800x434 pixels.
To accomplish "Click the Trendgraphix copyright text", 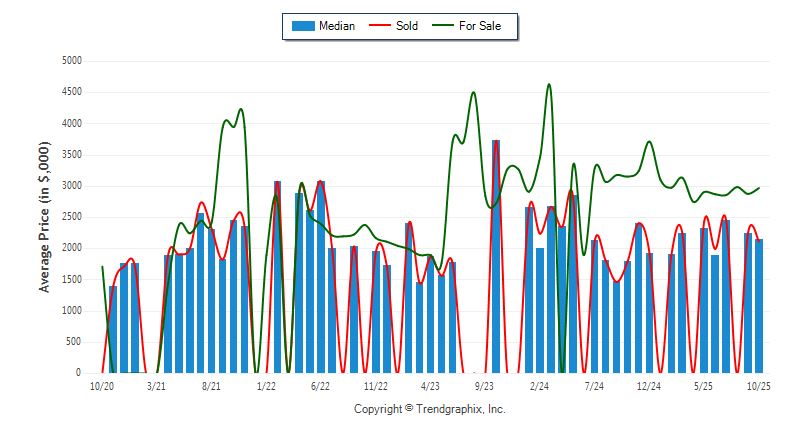I will pyautogui.click(x=430, y=409).
